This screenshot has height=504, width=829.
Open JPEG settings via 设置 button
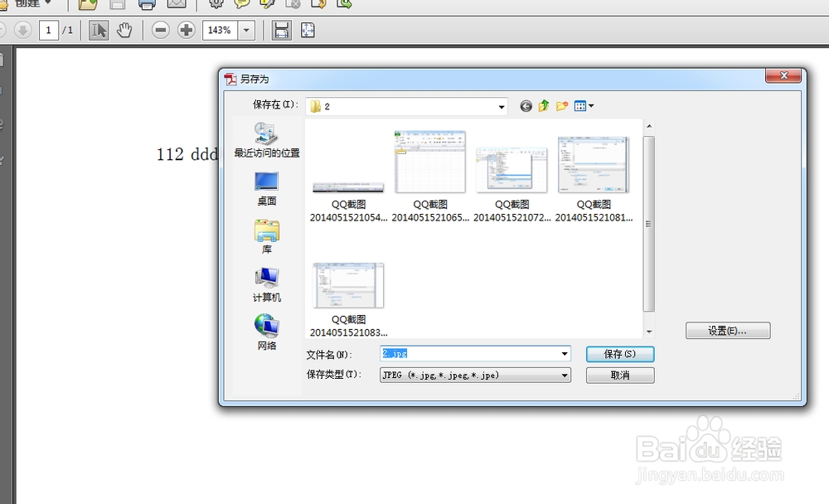[727, 330]
